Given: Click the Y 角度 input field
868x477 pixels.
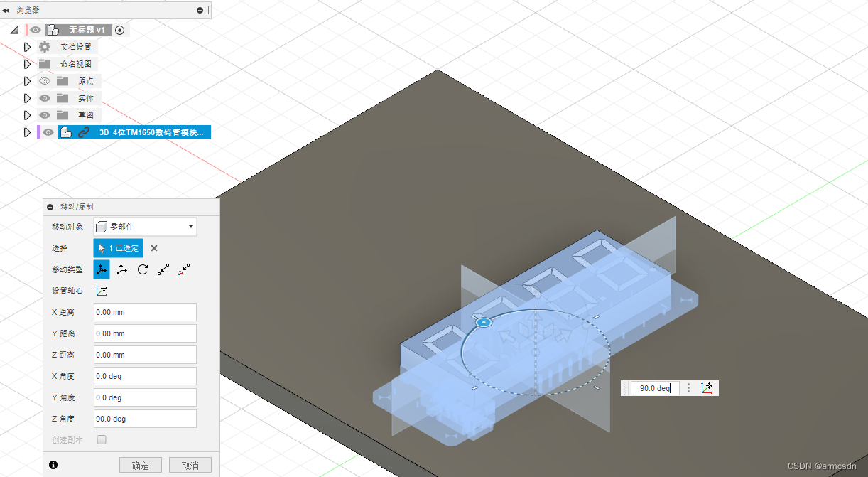Looking at the screenshot, I should point(145,397).
